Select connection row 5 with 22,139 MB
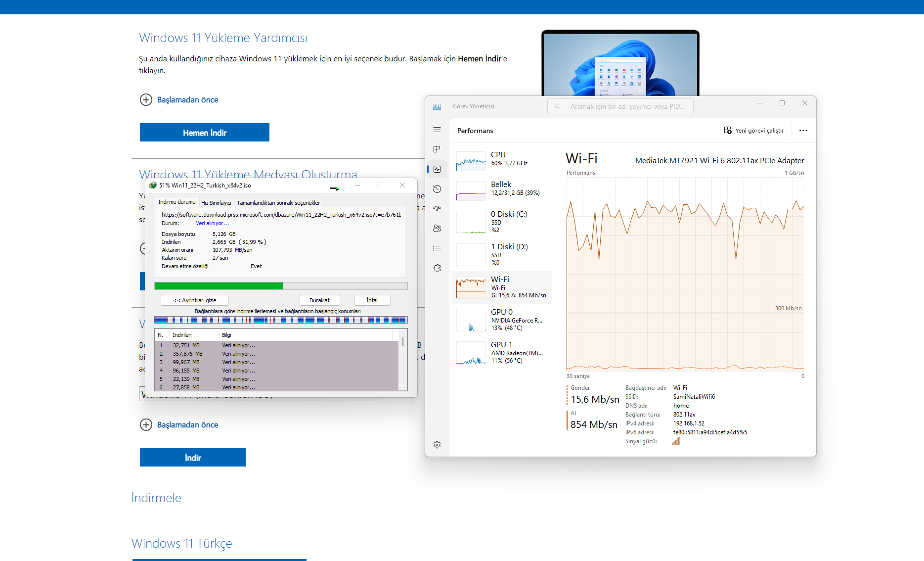924x561 pixels. (x=277, y=379)
